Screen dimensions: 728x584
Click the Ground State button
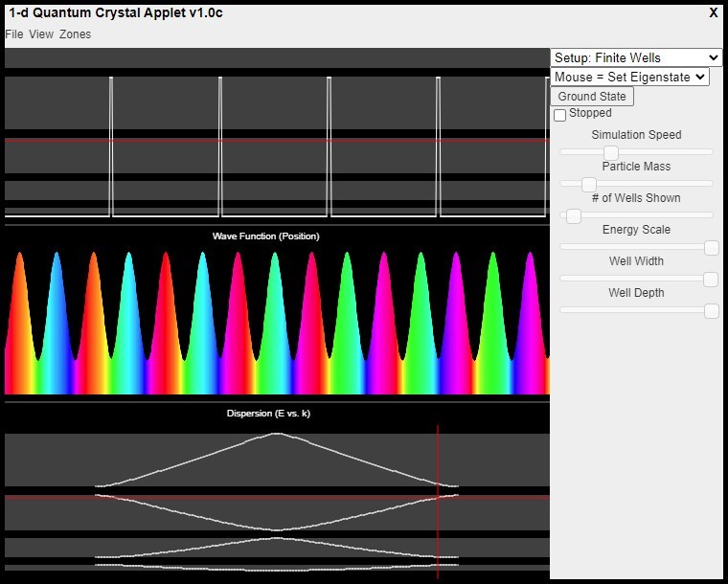pos(592,97)
